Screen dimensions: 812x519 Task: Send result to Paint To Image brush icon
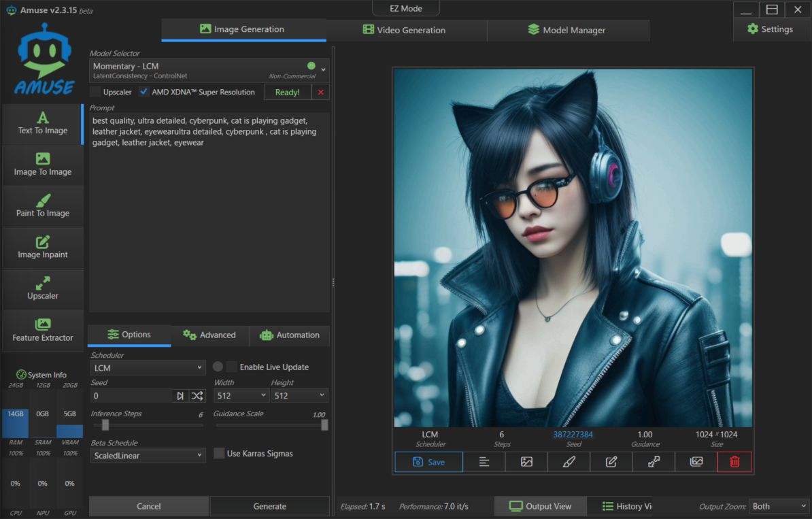[x=569, y=462]
